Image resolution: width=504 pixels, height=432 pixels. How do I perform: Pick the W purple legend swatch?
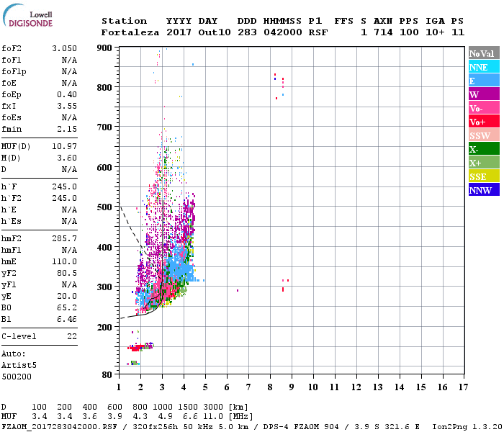point(484,94)
